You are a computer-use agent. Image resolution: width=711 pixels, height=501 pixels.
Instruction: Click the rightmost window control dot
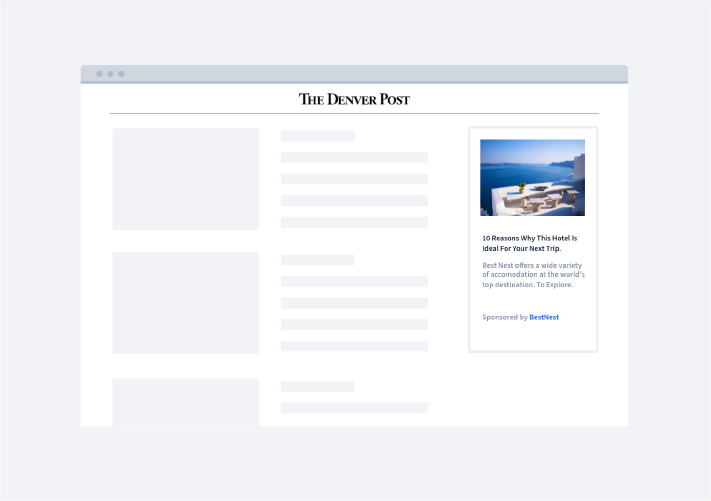coord(121,74)
